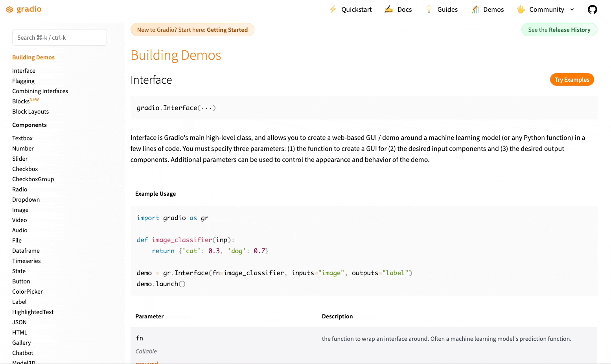
Task: Click the gradio.Interface(···) code signature
Action: [x=176, y=108]
